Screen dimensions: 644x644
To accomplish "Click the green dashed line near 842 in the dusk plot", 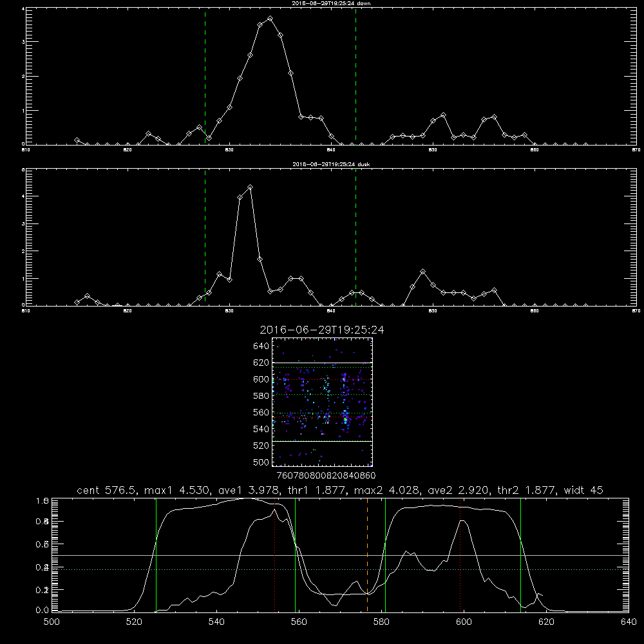I will (x=355, y=238).
